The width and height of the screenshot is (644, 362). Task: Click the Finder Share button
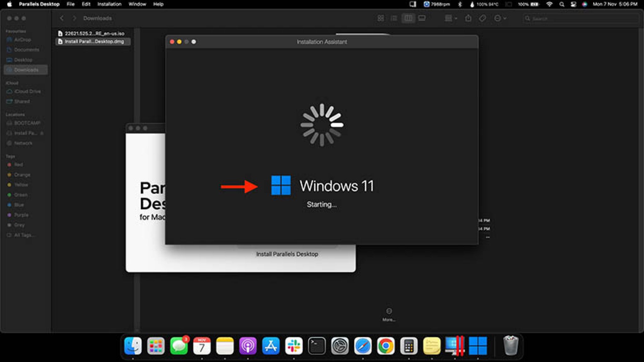468,18
